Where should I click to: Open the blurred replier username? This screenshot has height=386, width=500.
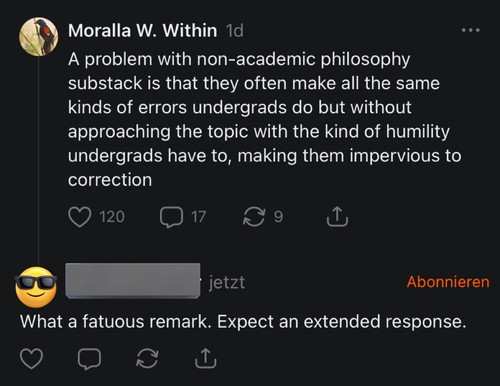point(133,281)
